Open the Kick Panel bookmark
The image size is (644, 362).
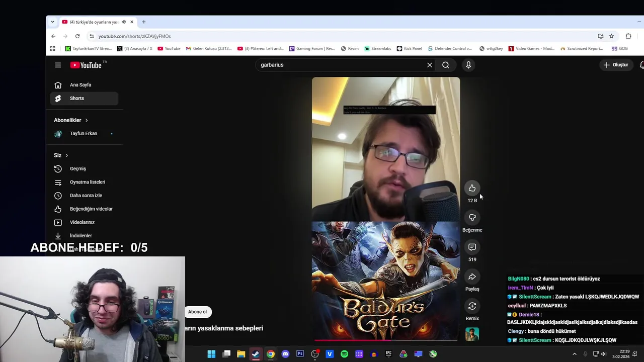[x=410, y=49]
